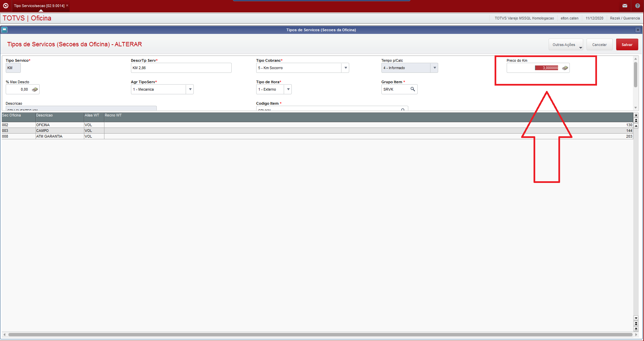644x341 pixels.
Task: Expand the Agr TipoServ dropdown
Action: point(190,89)
